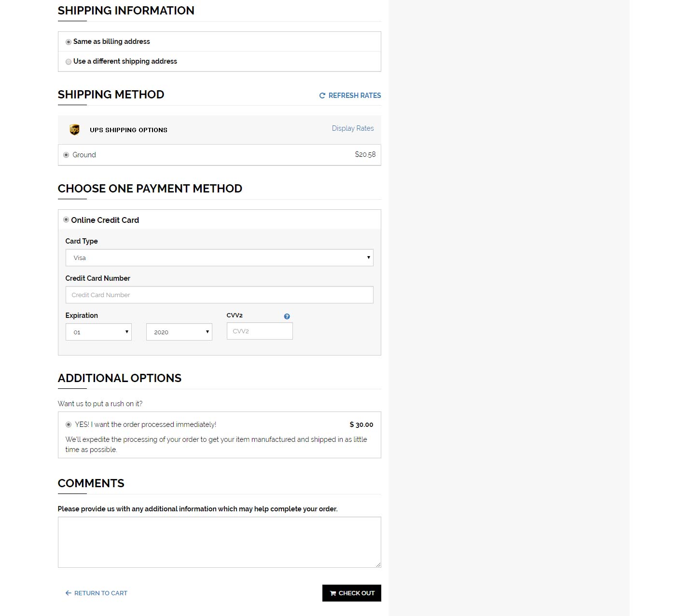The image size is (680, 616).
Task: Open the expiration month dropdown
Action: point(98,332)
